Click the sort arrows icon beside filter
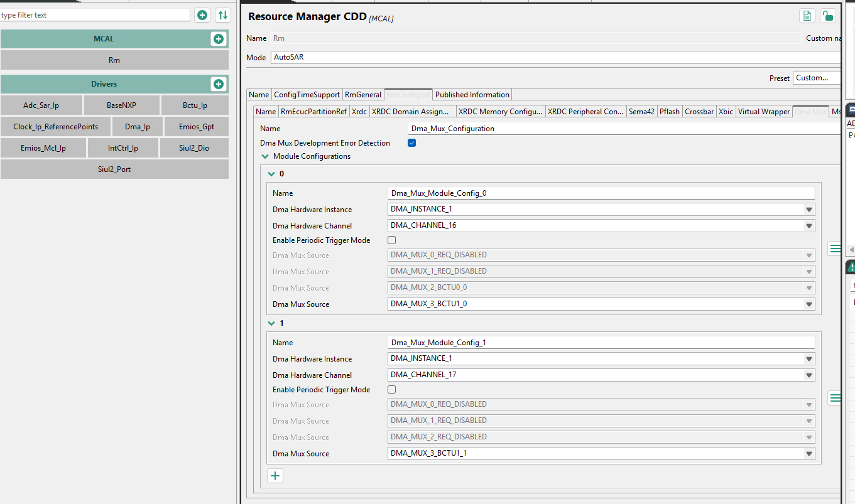 (x=222, y=15)
